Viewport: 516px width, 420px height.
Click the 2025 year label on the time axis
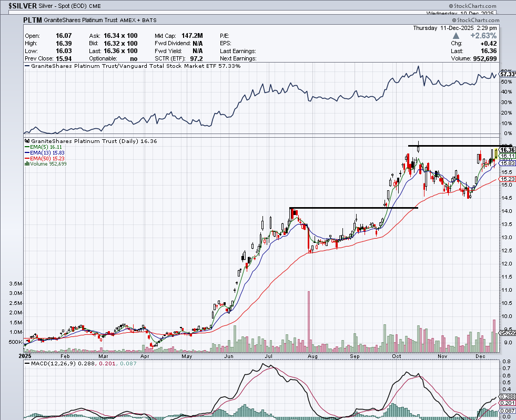click(x=25, y=356)
